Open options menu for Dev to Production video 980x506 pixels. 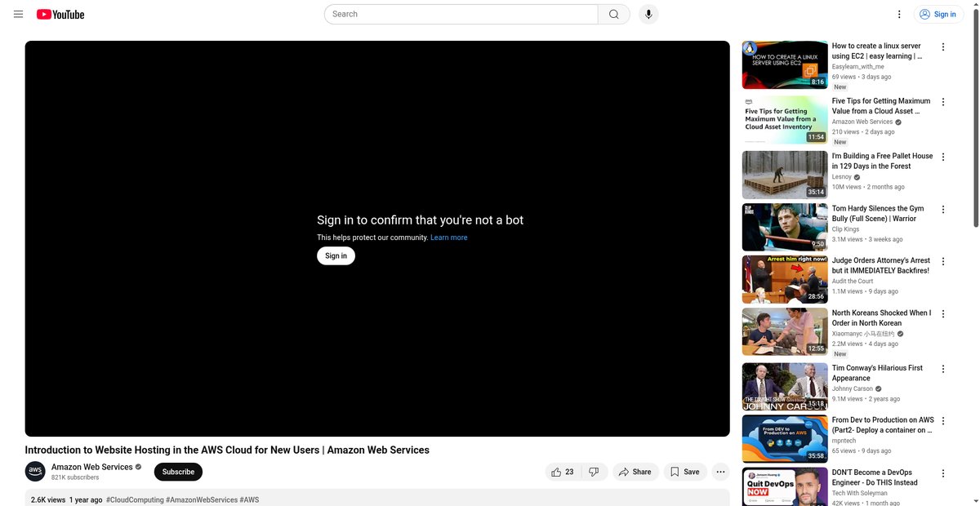click(943, 421)
